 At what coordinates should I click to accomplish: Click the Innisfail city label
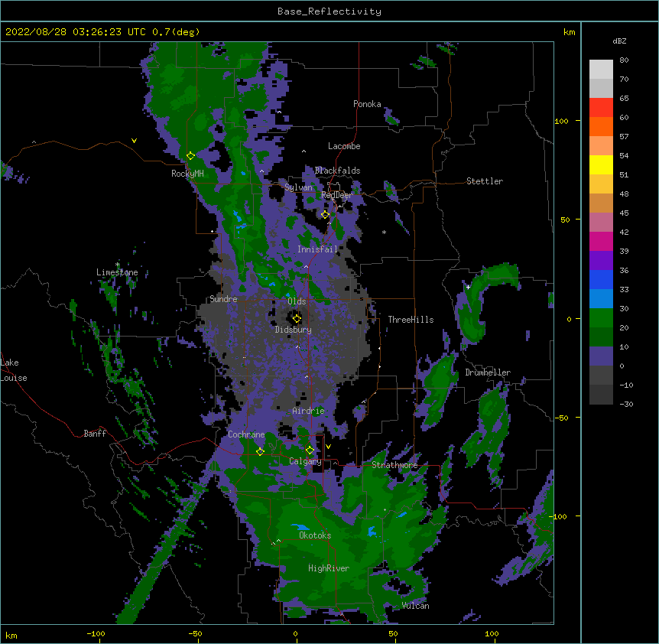pyautogui.click(x=317, y=249)
